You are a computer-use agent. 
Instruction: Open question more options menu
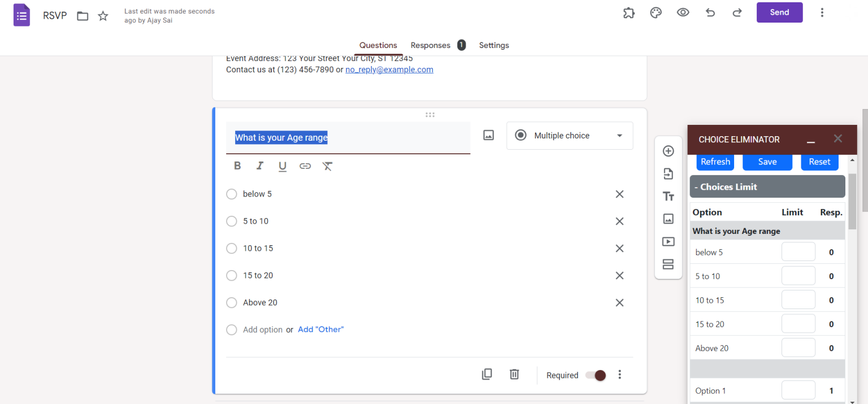[x=620, y=374]
